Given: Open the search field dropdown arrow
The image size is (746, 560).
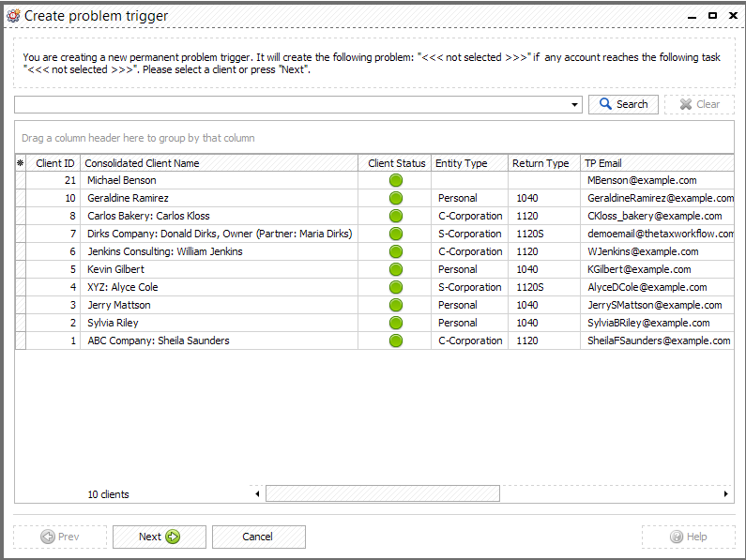Looking at the screenshot, I should click(574, 105).
